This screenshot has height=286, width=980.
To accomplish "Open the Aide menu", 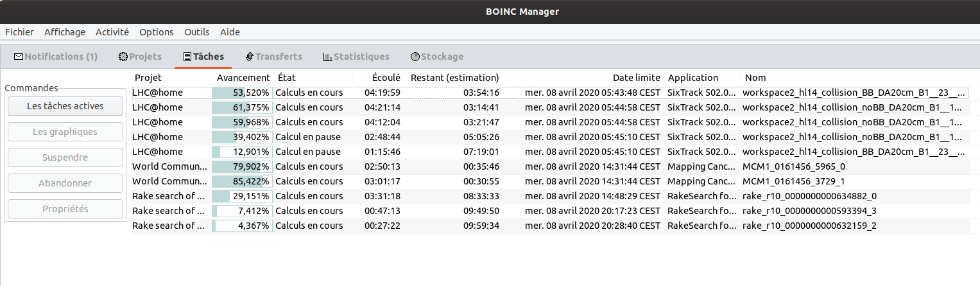I will click(230, 31).
